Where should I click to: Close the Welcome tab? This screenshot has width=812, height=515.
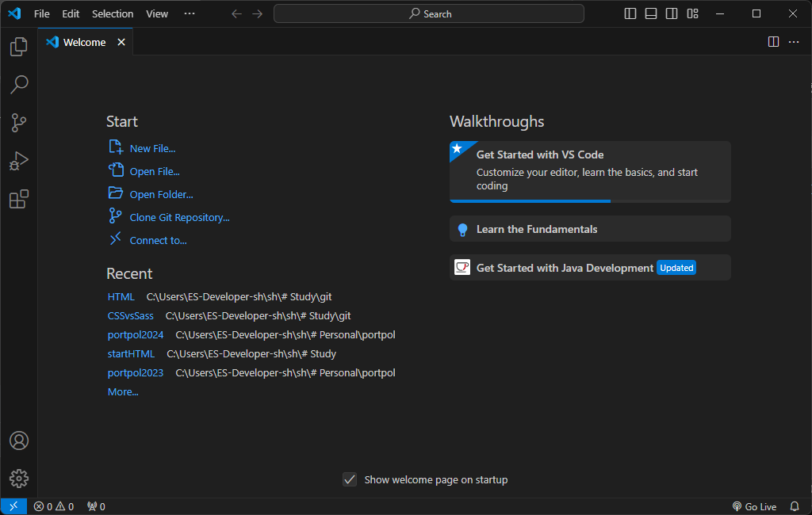click(121, 42)
